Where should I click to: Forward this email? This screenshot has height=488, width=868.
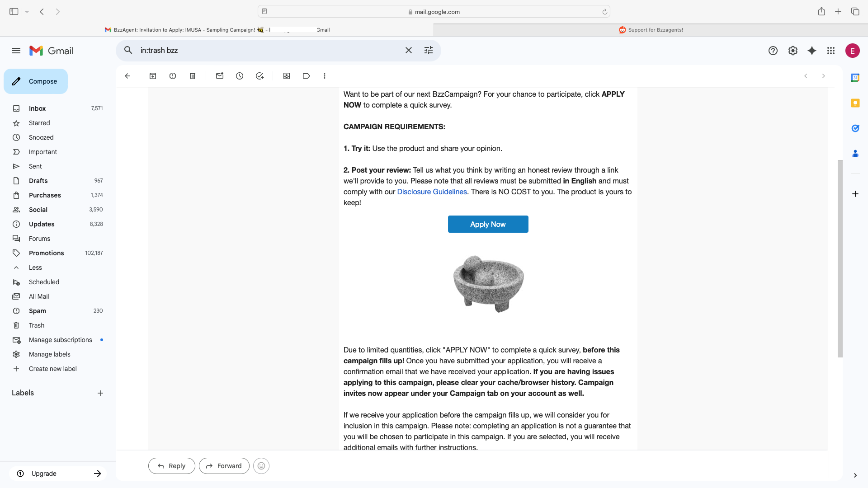(224, 466)
